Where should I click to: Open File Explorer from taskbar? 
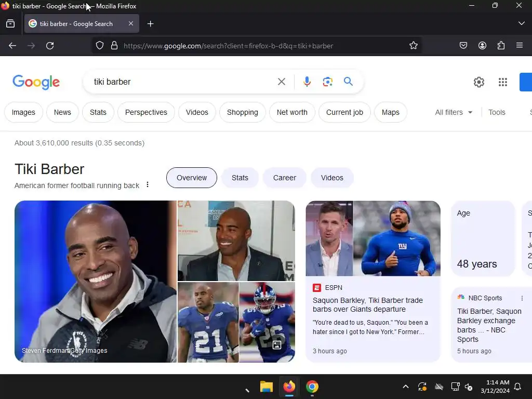[267, 387]
